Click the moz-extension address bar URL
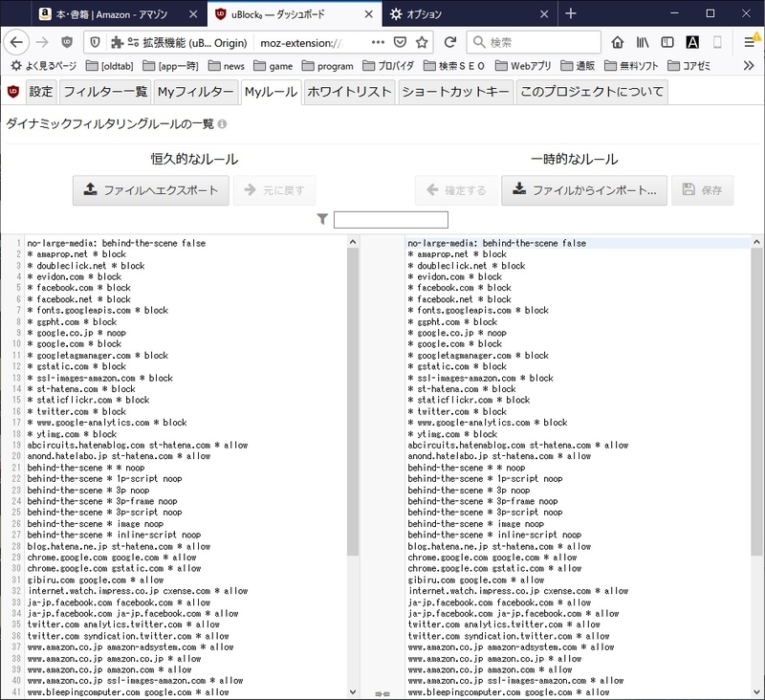 [302, 43]
